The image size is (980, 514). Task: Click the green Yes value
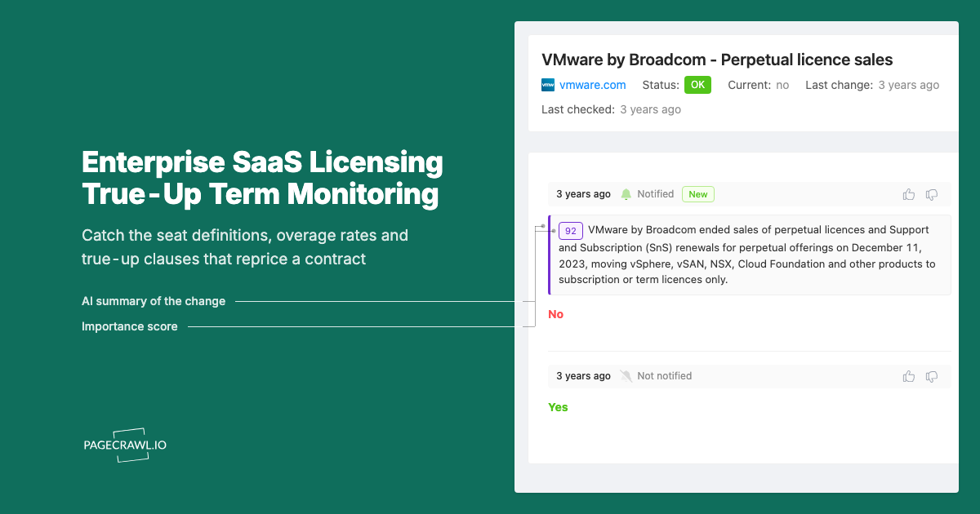tap(558, 407)
